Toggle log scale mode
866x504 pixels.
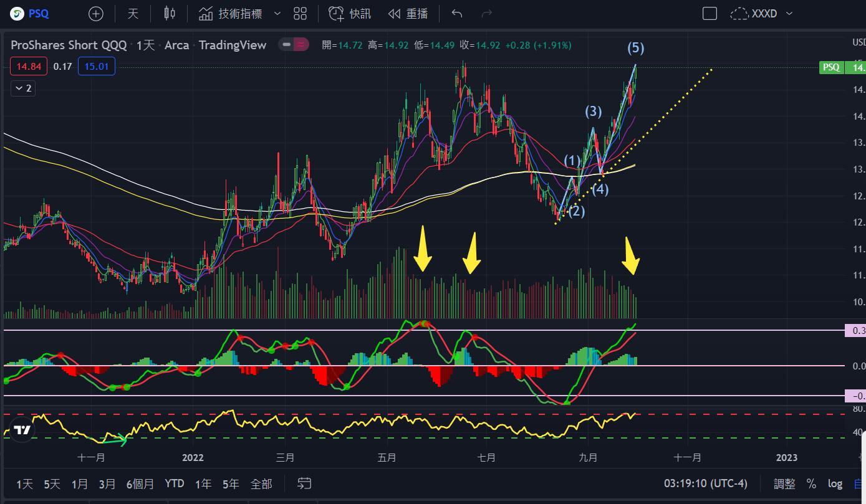coord(835,483)
